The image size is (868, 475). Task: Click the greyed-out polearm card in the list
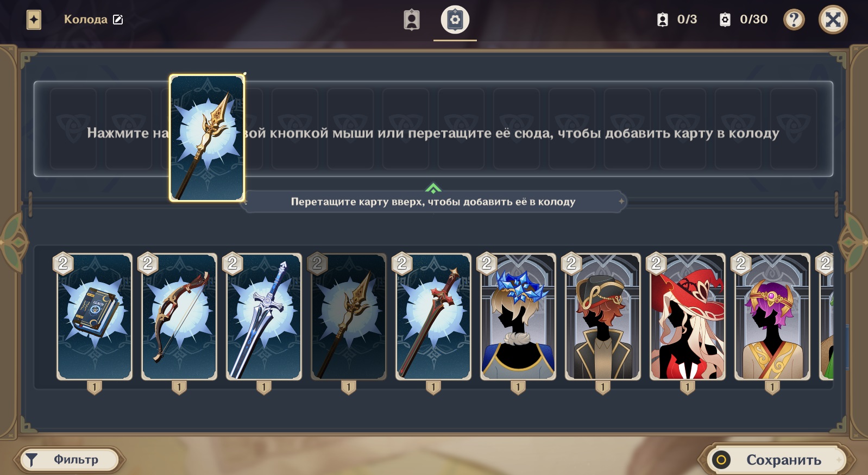[x=349, y=316]
